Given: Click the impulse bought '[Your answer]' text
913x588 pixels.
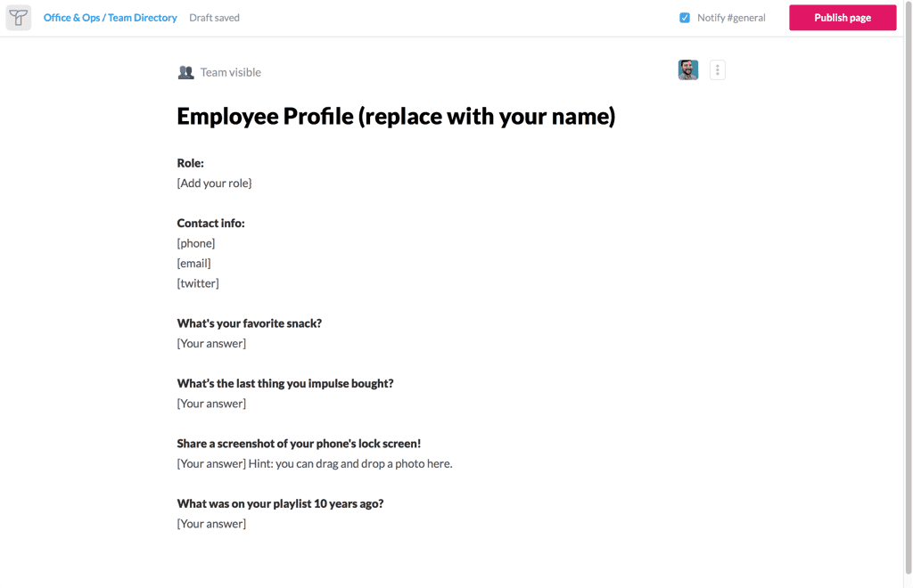Looking at the screenshot, I should pos(211,403).
